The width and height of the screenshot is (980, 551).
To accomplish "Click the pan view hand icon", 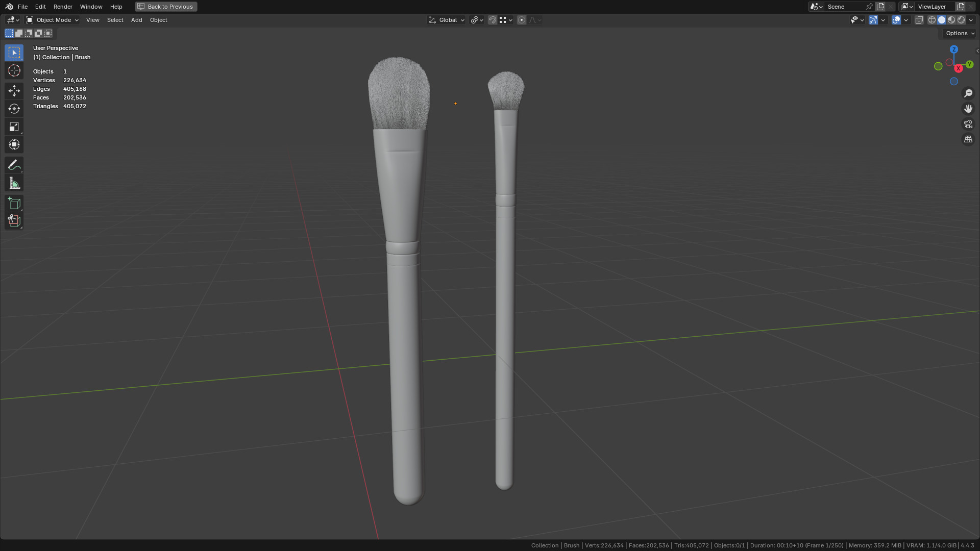I will coord(968,109).
